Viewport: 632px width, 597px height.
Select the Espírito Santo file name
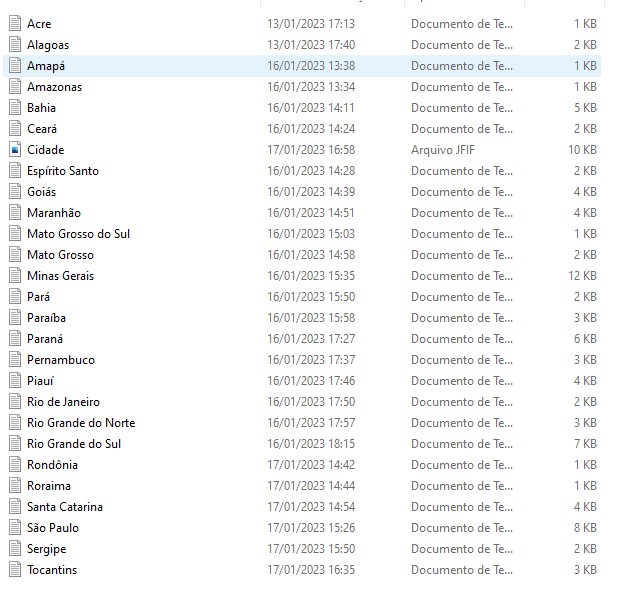(x=63, y=171)
